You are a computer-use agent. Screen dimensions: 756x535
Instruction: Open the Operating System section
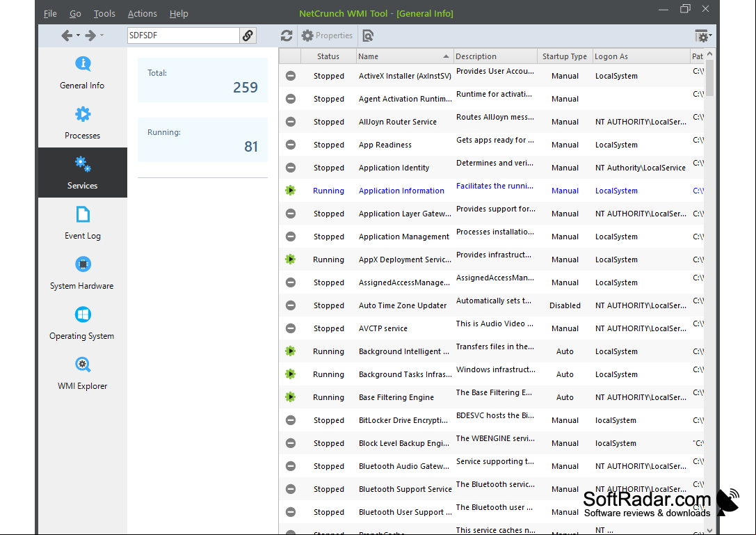pos(83,324)
